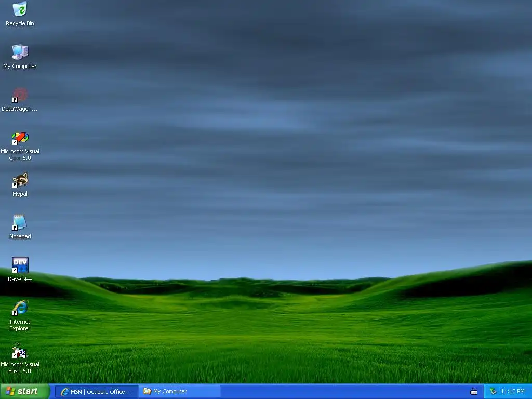The height and width of the screenshot is (399, 532).
Task: Open the Start menu
Action: [x=25, y=392]
